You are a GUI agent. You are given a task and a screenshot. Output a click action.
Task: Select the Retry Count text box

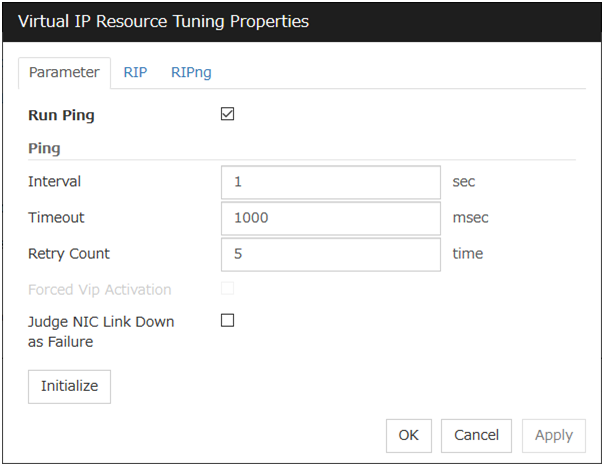point(330,254)
